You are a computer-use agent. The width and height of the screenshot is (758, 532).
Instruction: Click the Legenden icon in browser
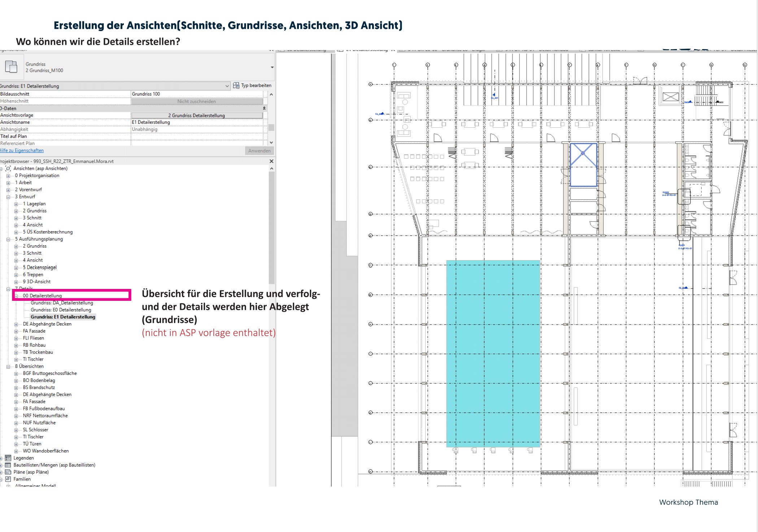click(8, 458)
